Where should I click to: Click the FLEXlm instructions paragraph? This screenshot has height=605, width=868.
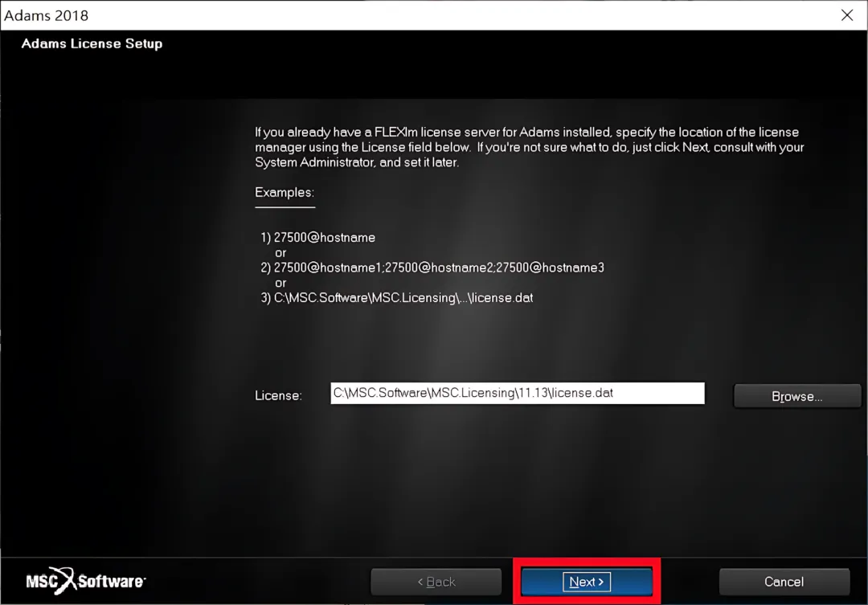(x=529, y=147)
